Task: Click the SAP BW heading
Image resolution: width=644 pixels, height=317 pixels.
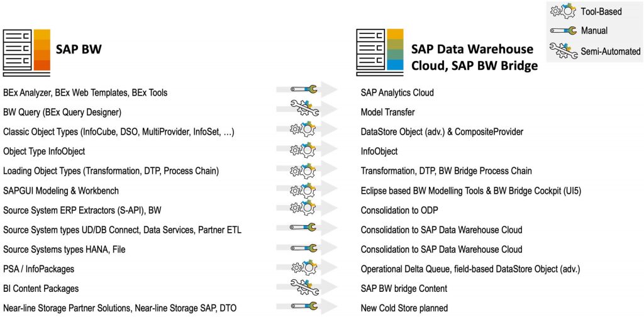Action: point(79,50)
